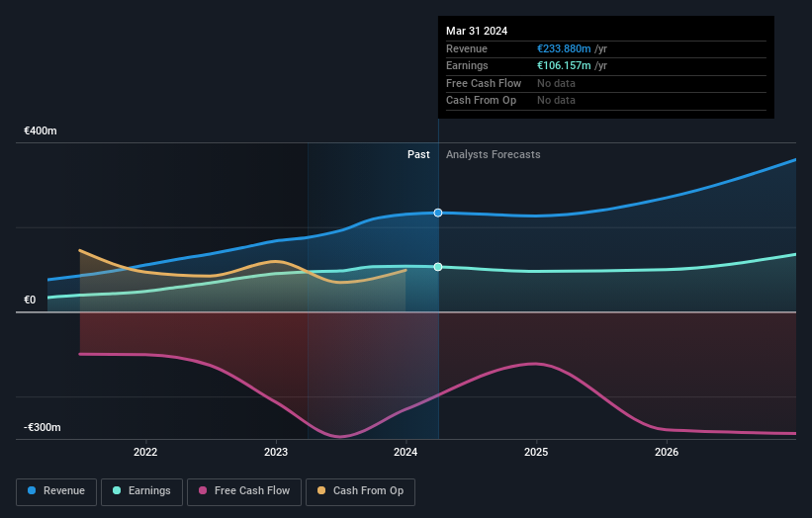Select the Earnings data point at Mar 2024
The height and width of the screenshot is (518, 812).
tap(438, 267)
